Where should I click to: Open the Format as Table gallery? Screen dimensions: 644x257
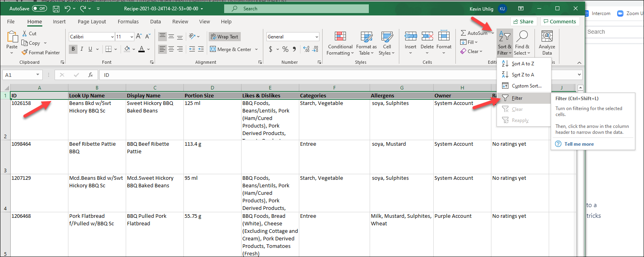[366, 44]
